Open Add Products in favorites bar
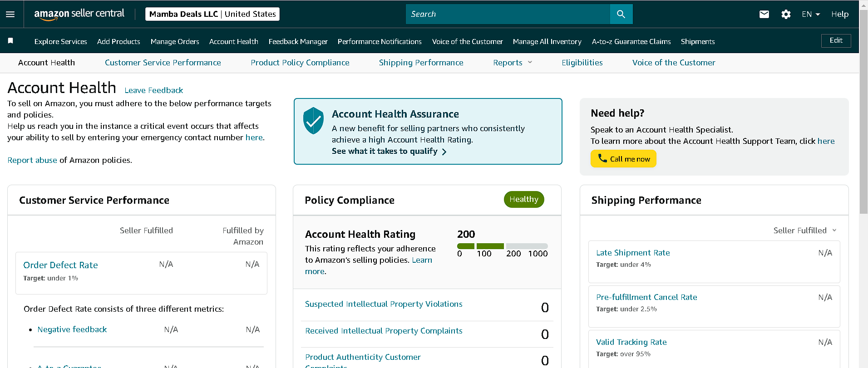The width and height of the screenshot is (868, 368). [118, 41]
